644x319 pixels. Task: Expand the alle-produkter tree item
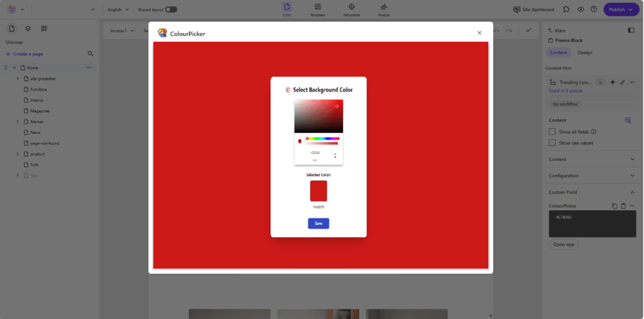18,79
